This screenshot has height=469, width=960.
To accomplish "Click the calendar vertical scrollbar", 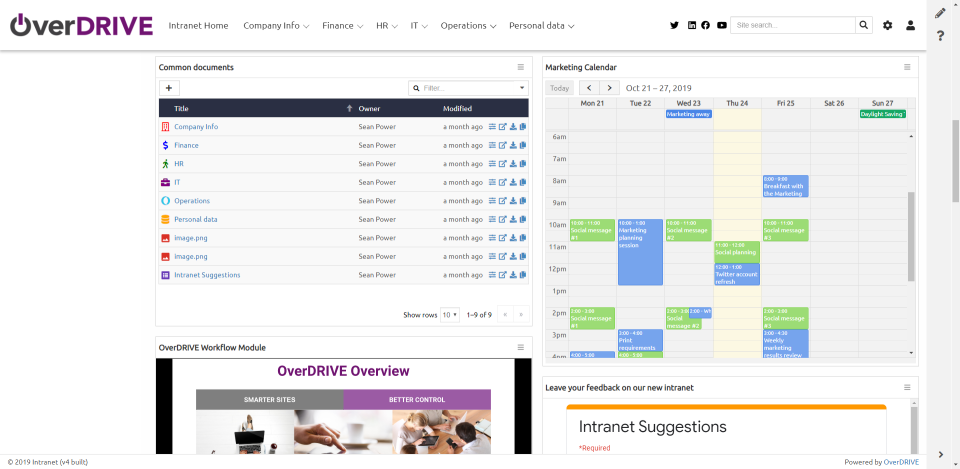I will (911, 236).
